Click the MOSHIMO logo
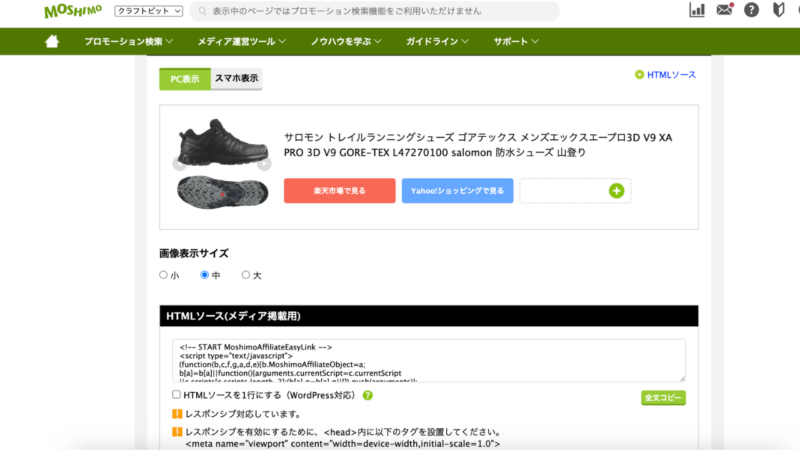800x450 pixels. pos(73,11)
